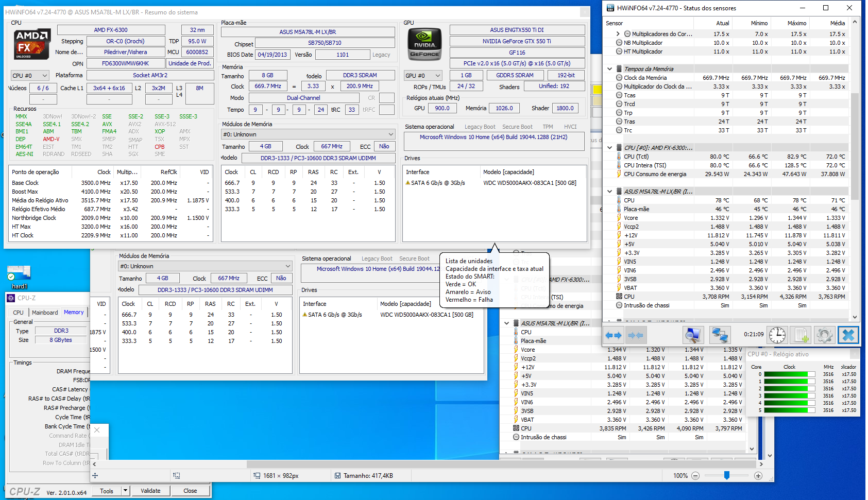The width and height of the screenshot is (868, 500).
Task: Open the monitor with magnifier icon
Action: (693, 335)
